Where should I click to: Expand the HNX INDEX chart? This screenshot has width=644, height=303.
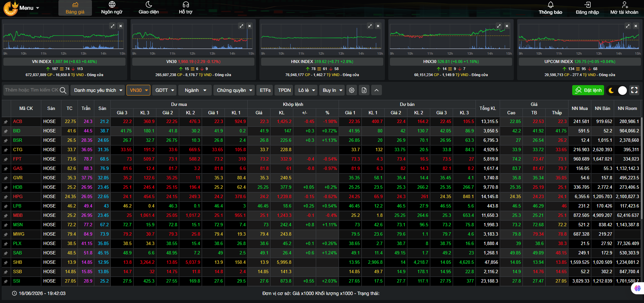tap(370, 26)
